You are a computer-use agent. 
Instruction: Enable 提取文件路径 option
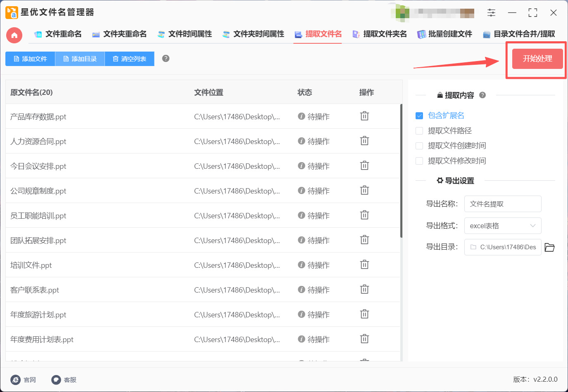pyautogui.click(x=419, y=131)
